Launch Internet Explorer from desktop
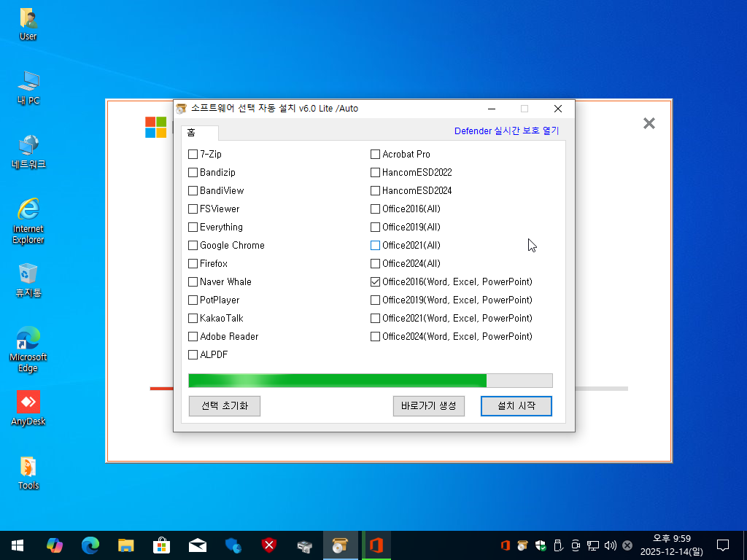Viewport: 747px width, 560px height. point(28,220)
